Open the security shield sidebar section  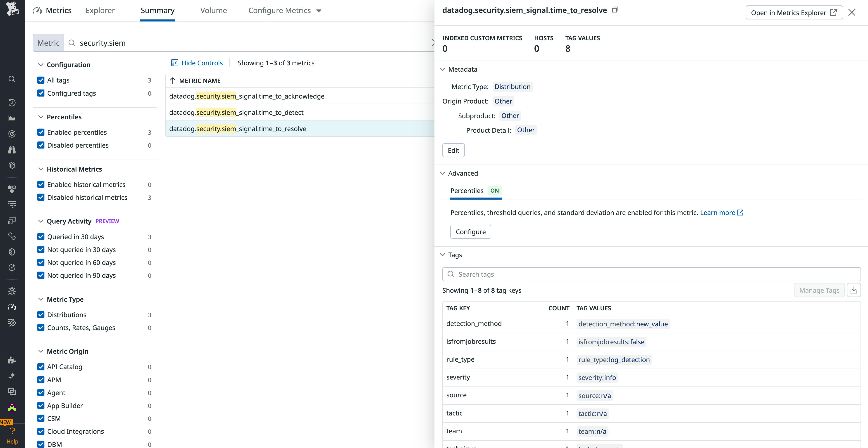coord(12,251)
